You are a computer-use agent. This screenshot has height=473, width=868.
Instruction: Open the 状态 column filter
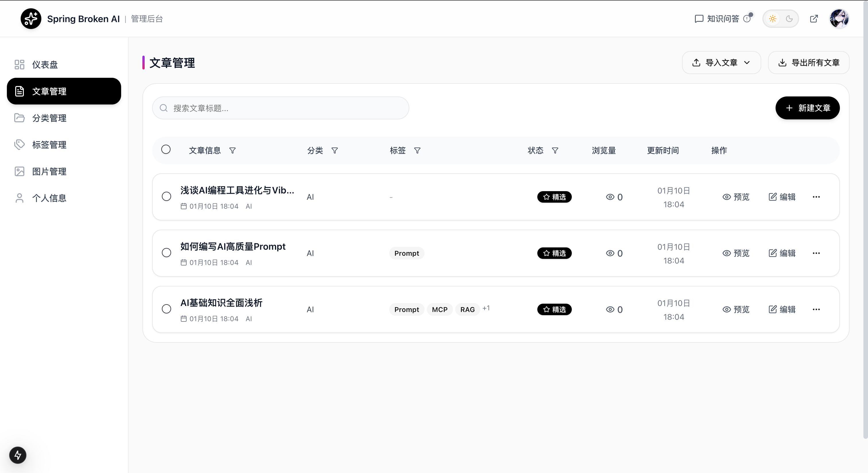[x=555, y=151]
